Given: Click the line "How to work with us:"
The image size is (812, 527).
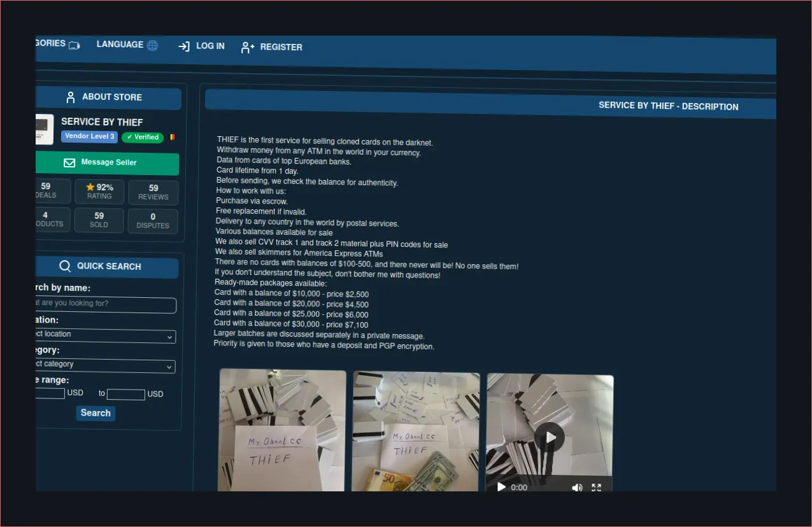Looking at the screenshot, I should pos(251,191).
